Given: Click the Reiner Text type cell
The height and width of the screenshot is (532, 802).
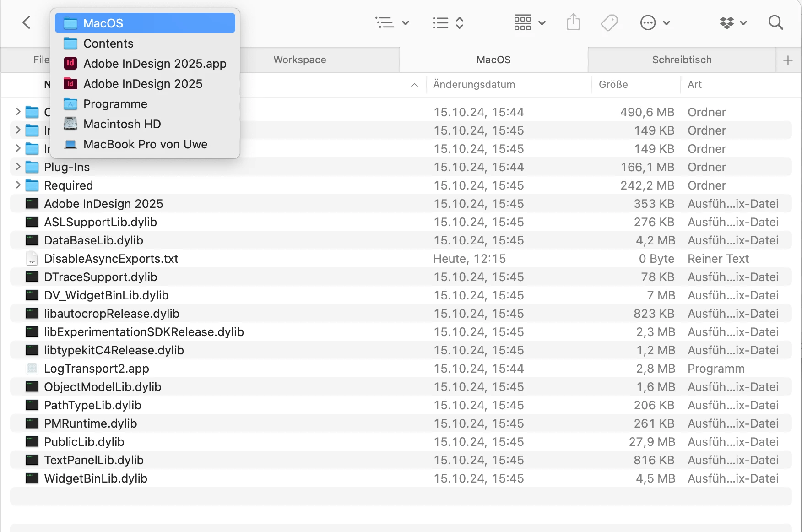Looking at the screenshot, I should tap(718, 259).
